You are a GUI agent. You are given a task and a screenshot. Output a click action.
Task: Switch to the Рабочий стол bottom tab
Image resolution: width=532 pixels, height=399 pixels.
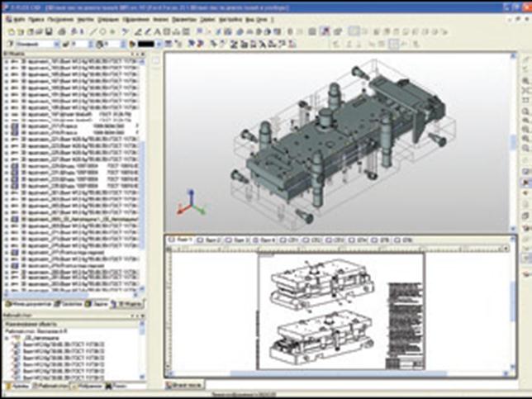pyautogui.click(x=50, y=386)
